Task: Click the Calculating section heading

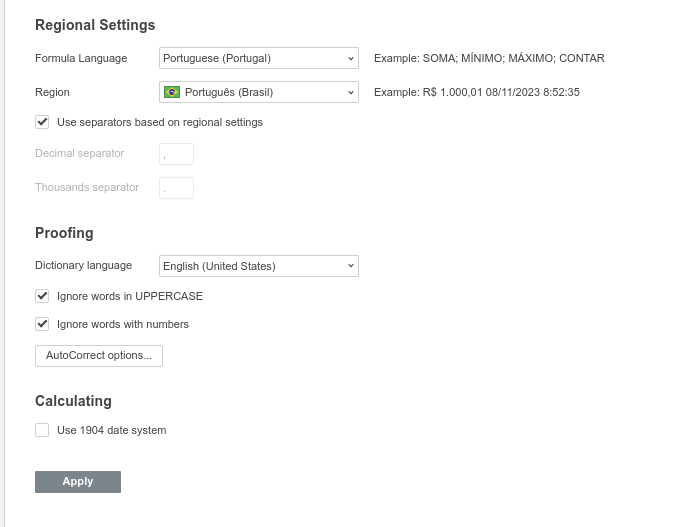Action: (x=74, y=401)
